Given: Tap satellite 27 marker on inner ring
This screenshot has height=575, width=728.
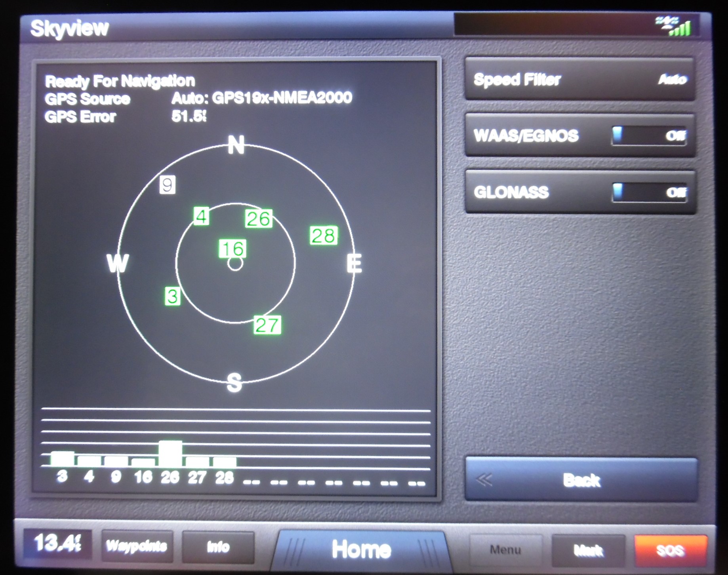Looking at the screenshot, I should coord(267,325).
